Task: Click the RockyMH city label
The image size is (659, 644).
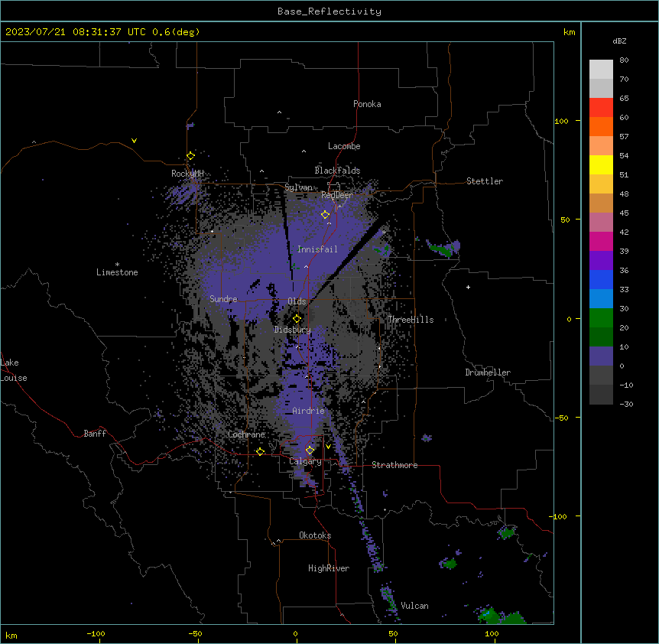Action: point(187,174)
